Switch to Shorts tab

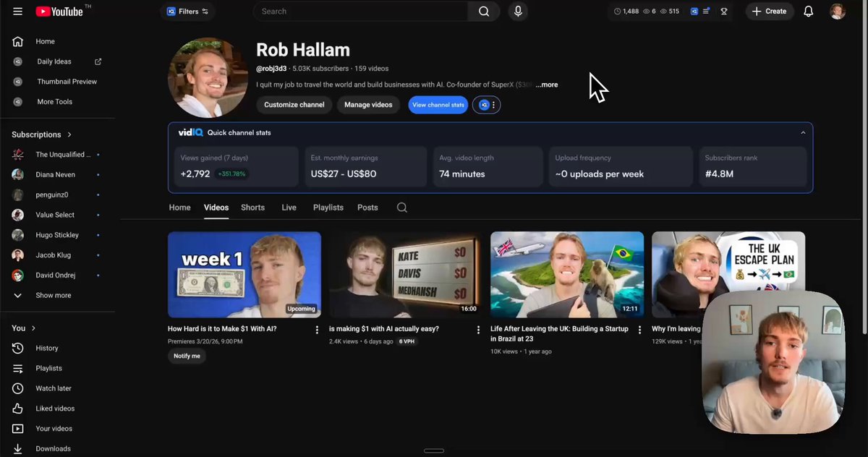tap(252, 208)
